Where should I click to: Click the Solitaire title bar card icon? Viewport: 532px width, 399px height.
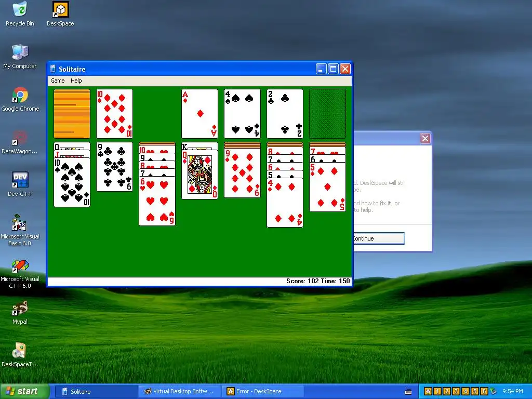coord(52,69)
